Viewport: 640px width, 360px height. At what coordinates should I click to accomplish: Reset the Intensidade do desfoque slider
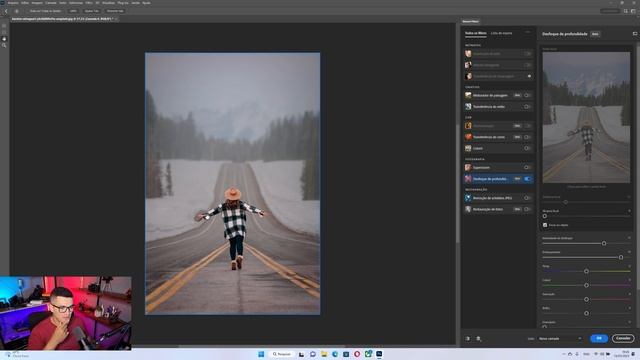pyautogui.click(x=629, y=238)
